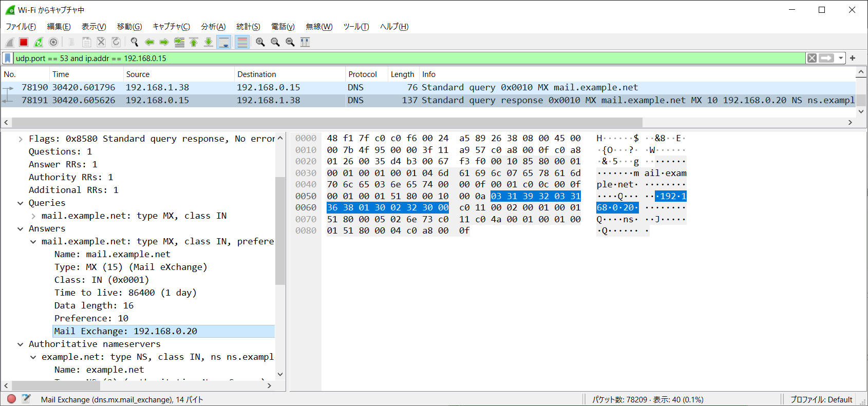The height and width of the screenshot is (406, 868).
Task: Open the 編集(E) menu
Action: 59,27
